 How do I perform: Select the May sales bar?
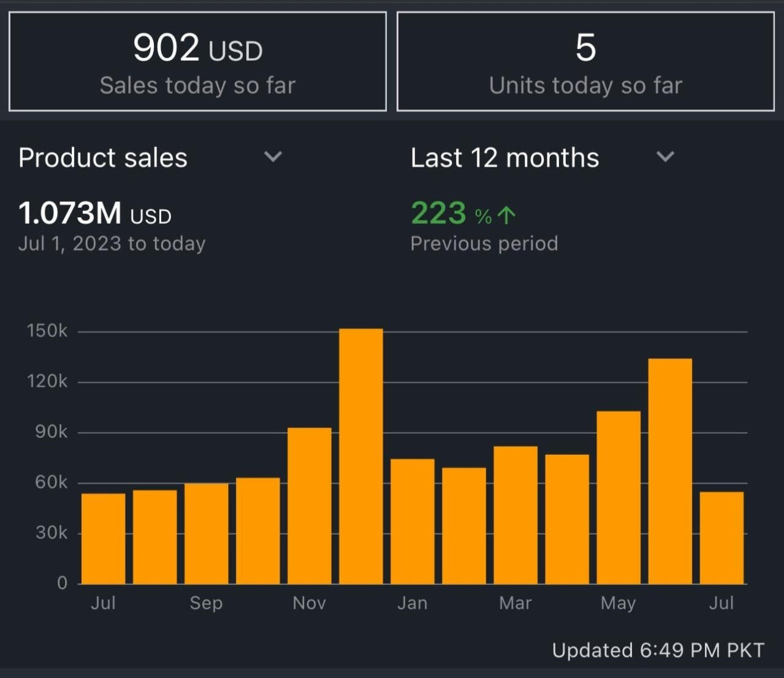(618, 497)
